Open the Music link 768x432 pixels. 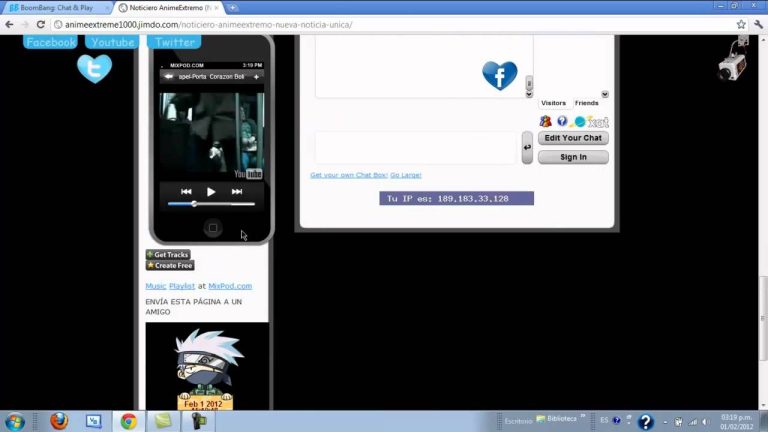[156, 286]
